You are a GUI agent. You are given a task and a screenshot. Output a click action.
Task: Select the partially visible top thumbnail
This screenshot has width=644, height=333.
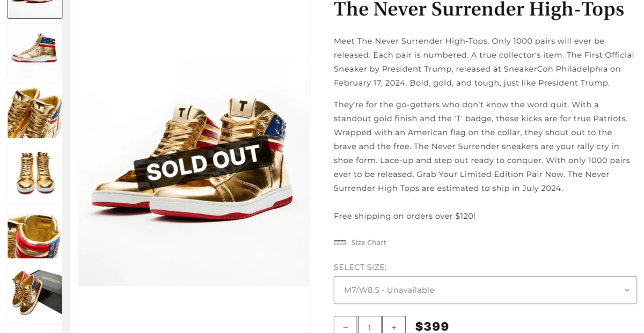coord(35,8)
